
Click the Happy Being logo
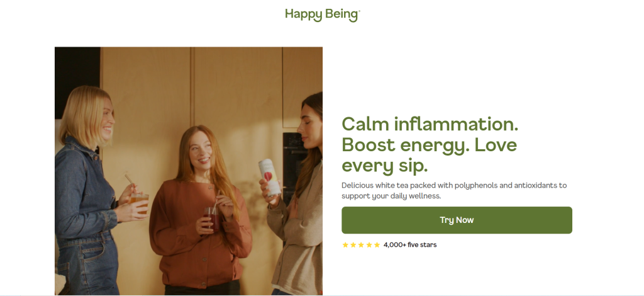tap(323, 15)
